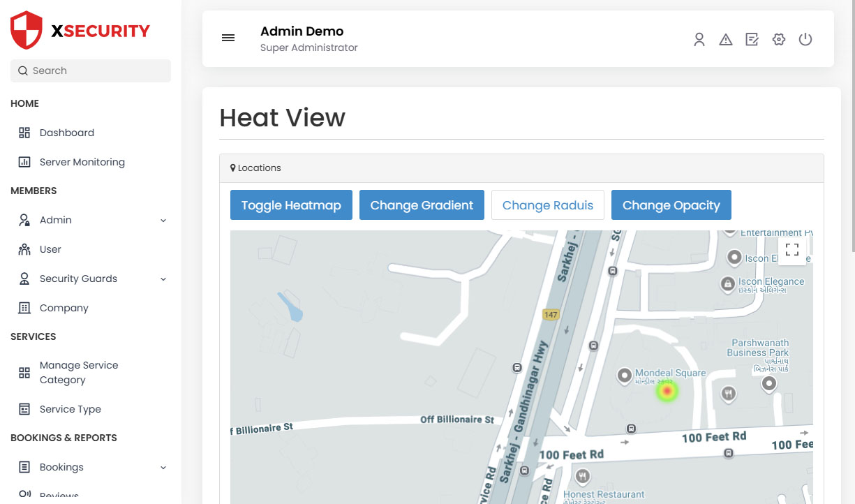
Task: Open the settings gear icon
Action: (x=779, y=39)
